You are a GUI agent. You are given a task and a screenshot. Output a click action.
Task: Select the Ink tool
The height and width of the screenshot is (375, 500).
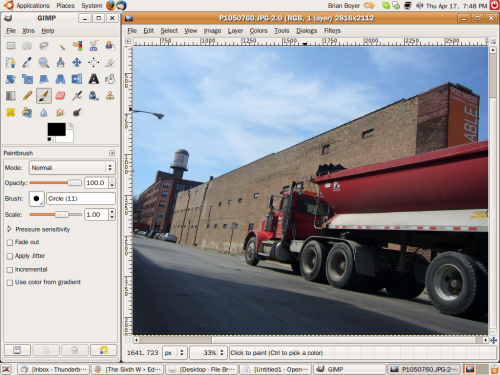(x=94, y=96)
